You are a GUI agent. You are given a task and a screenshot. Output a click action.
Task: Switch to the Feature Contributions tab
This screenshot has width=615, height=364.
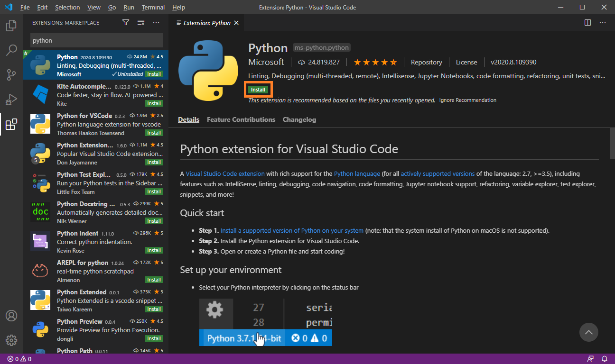(241, 119)
